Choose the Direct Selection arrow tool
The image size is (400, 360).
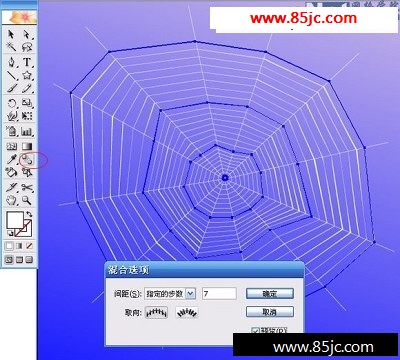(27, 34)
